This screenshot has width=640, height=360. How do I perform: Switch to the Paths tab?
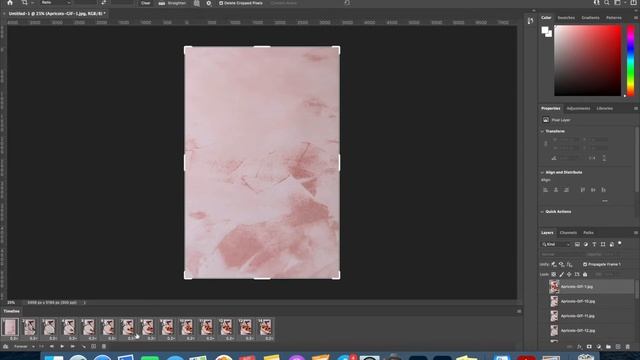(x=588, y=233)
